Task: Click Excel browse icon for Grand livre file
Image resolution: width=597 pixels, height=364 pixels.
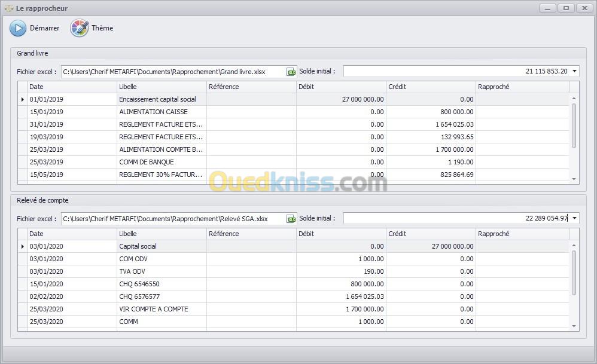Action: pos(291,72)
